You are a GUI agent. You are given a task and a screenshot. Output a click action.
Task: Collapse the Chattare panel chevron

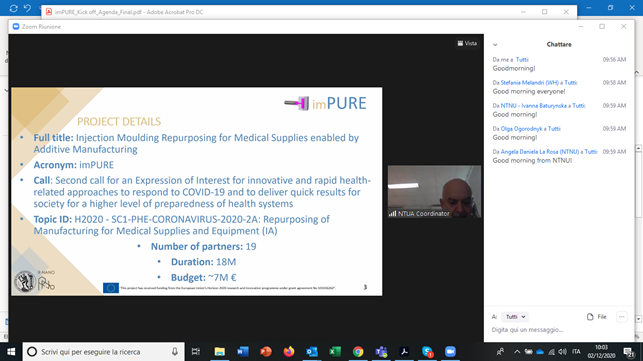point(495,45)
